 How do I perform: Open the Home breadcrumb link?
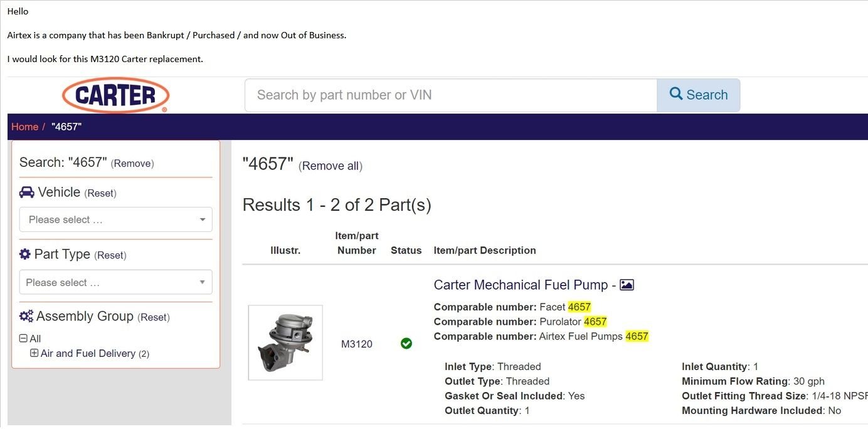[x=24, y=127]
